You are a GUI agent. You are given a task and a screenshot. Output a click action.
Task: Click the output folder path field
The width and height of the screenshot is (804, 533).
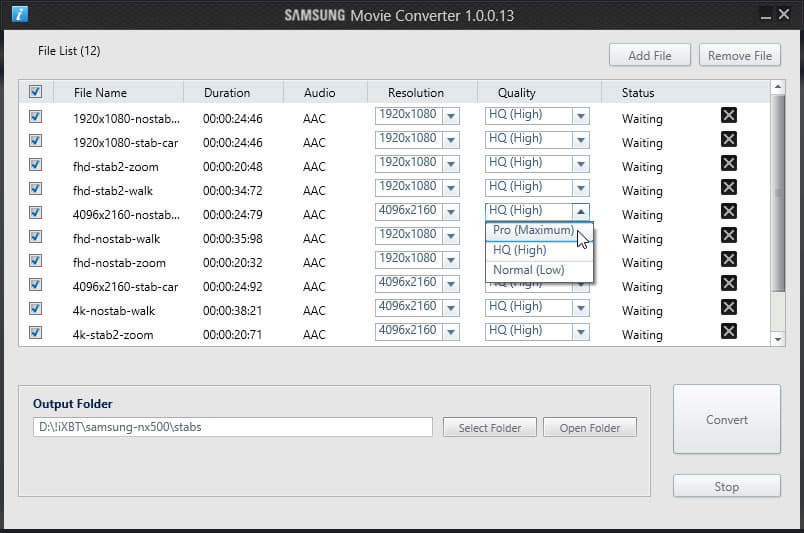(x=233, y=427)
